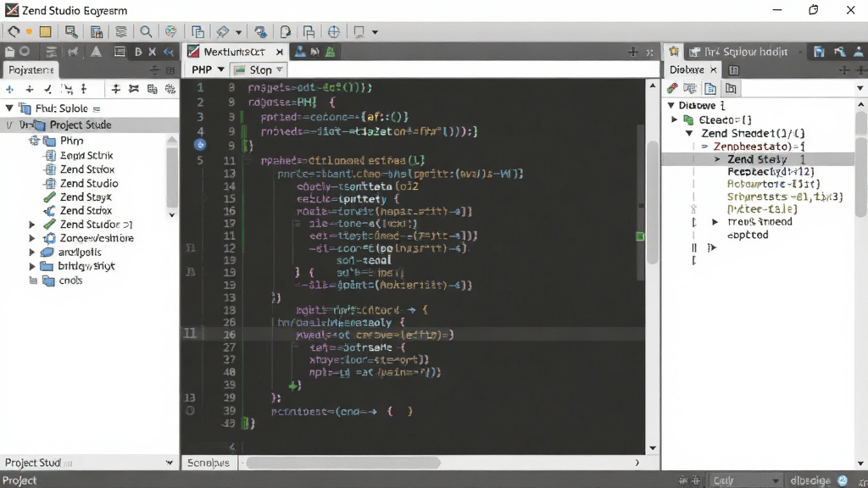Close the Disbure panel tab

click(x=714, y=69)
